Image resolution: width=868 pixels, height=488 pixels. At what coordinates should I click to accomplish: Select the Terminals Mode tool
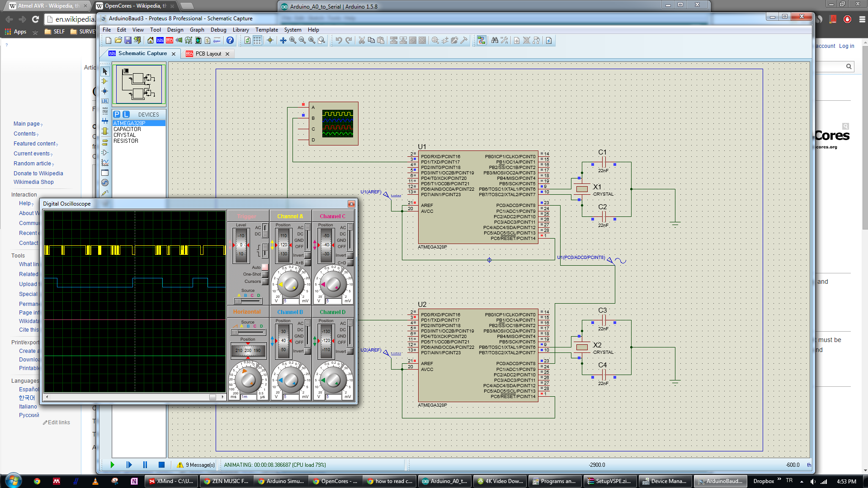[x=105, y=142]
